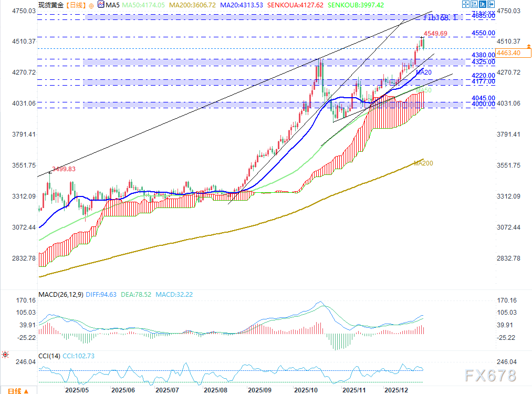The width and height of the screenshot is (532, 394).
Task: Click the red sun icon beside CCI
Action: 5,355
